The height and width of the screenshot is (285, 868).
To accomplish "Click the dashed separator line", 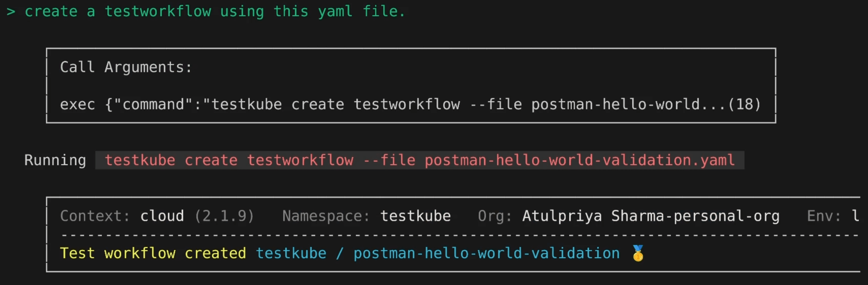I will point(460,235).
